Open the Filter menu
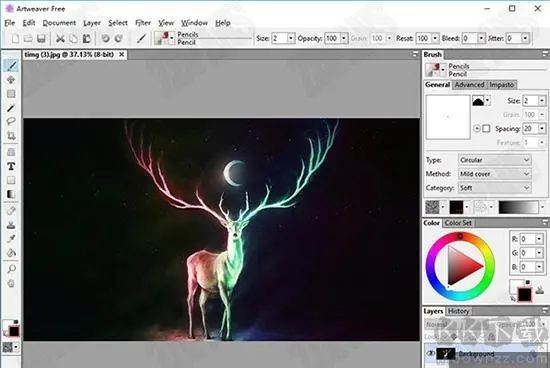Screen dimensions: 550x368 coord(143,23)
